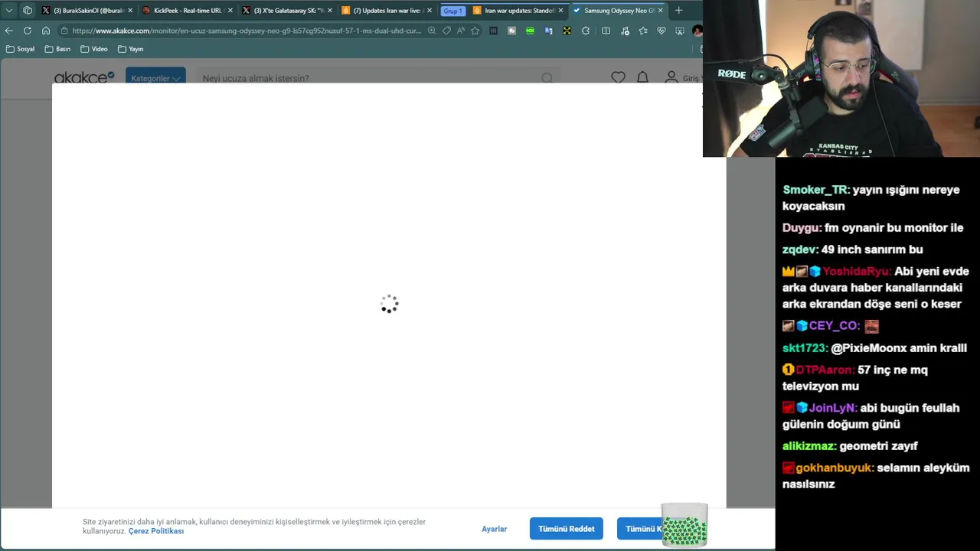This screenshot has height=551, width=980.
Task: Open the favorites list star icon
Action: 642,31
